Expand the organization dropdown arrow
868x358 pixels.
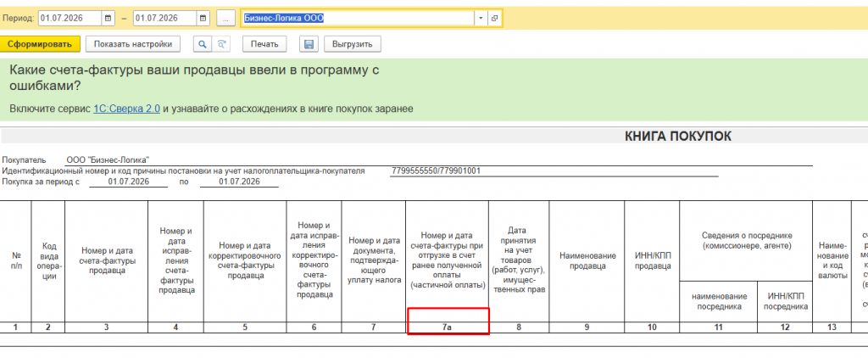pos(481,19)
